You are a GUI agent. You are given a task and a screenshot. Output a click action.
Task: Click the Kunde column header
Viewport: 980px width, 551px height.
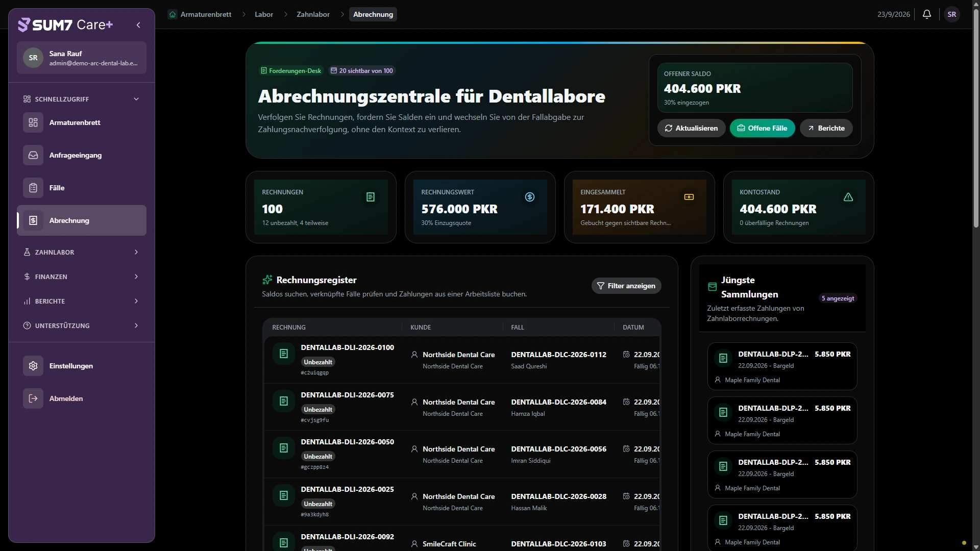pos(421,328)
